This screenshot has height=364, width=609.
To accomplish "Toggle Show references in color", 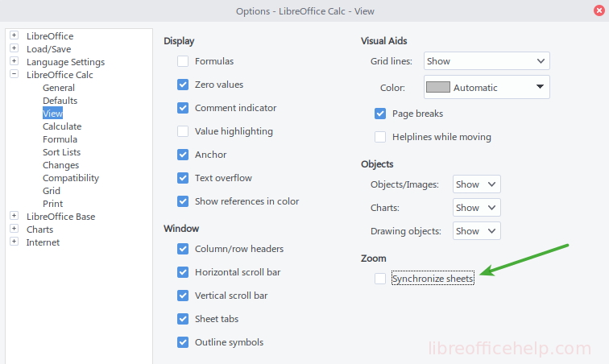I will pos(183,201).
